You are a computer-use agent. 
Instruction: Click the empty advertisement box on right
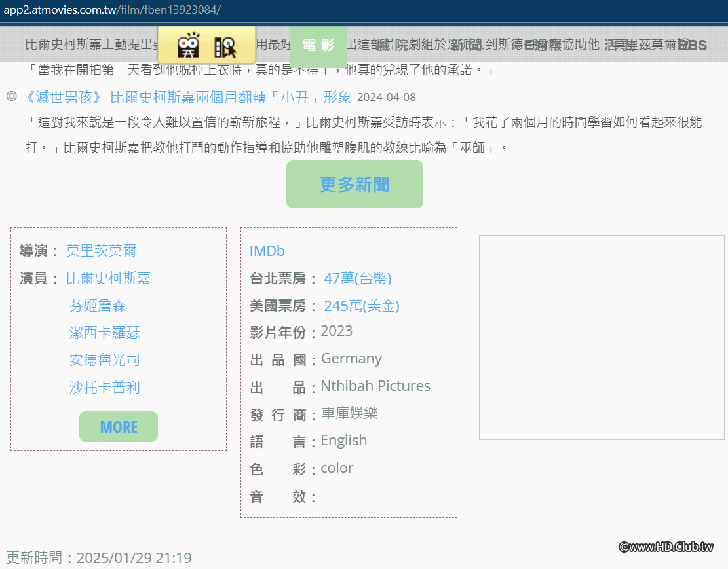[x=602, y=337]
